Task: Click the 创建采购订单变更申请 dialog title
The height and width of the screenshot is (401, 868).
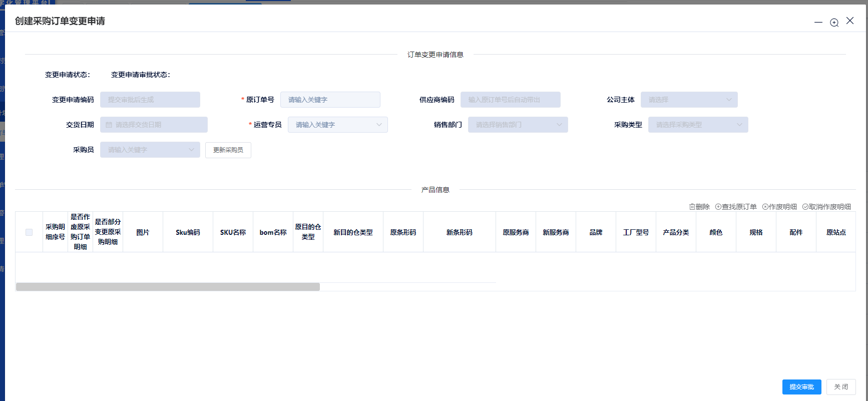Action: 60,21
